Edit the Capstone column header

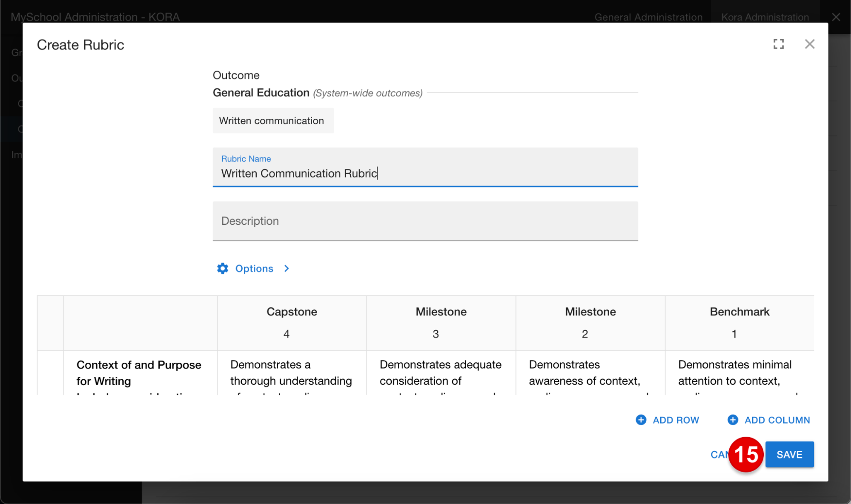[x=292, y=312]
